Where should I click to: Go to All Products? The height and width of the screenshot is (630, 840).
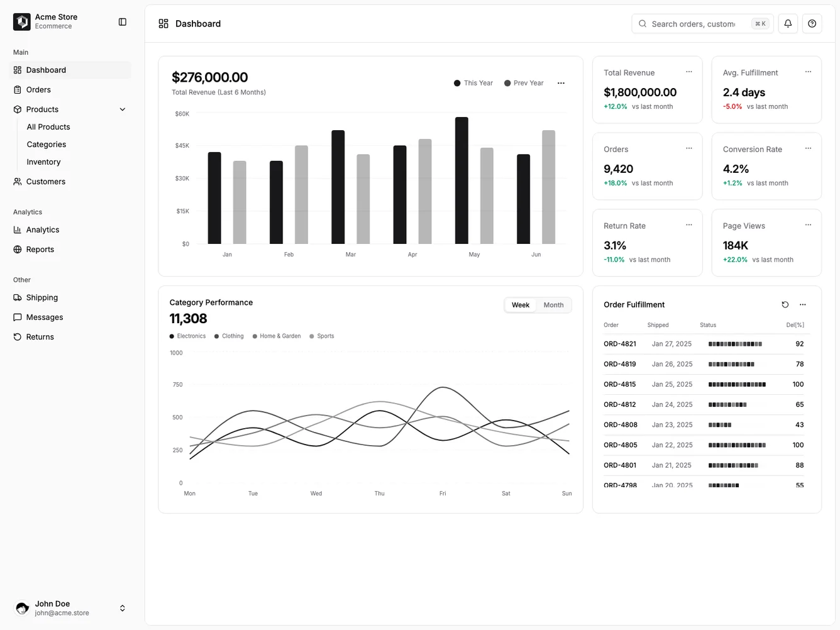48,126
